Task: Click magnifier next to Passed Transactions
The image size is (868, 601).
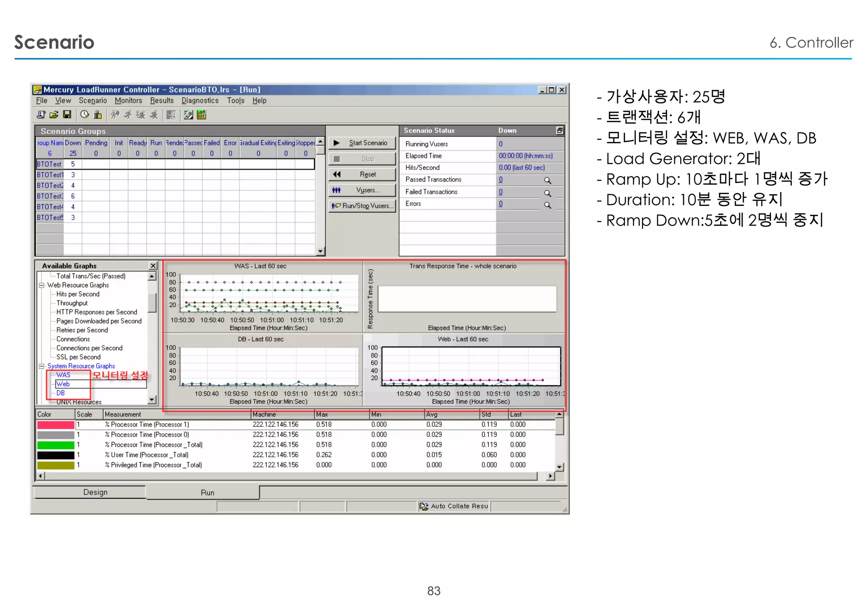Action: tap(548, 181)
